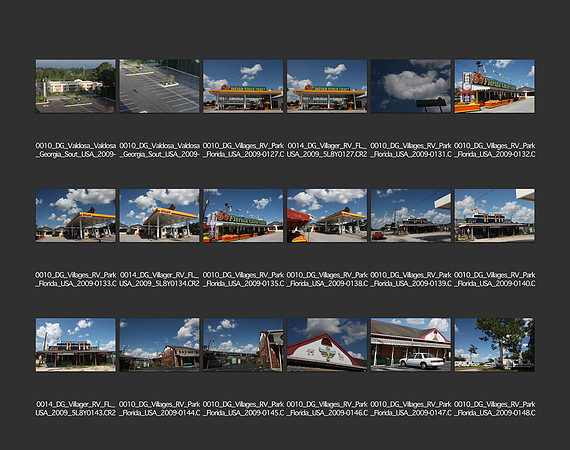The height and width of the screenshot is (450, 570).
Task: Select the thumbnail with the red awning 0138
Action: (x=327, y=216)
